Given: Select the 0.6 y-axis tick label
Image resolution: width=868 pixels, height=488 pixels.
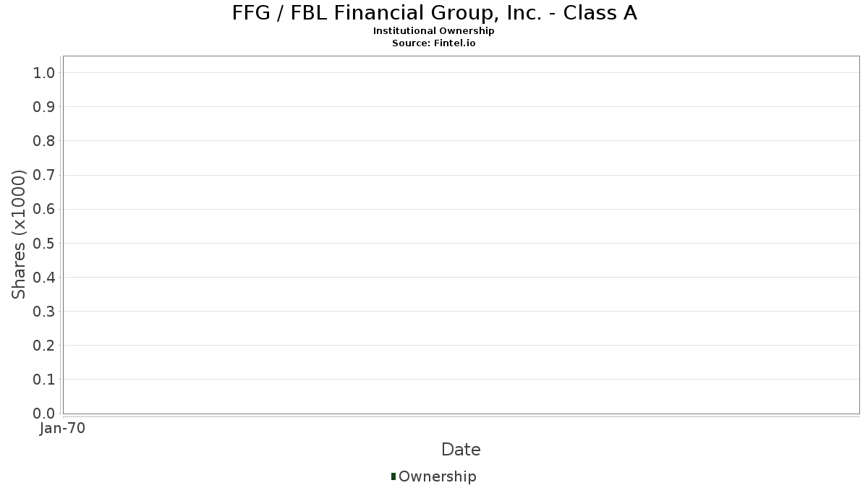Looking at the screenshot, I should pyautogui.click(x=44, y=209).
